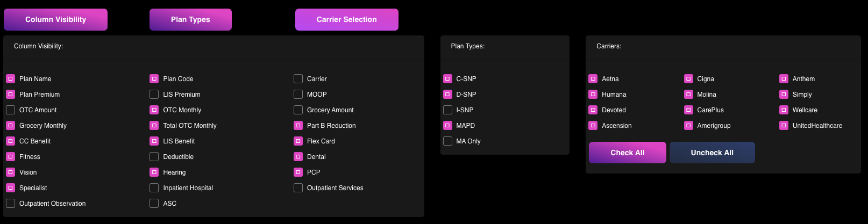Click the Plan Types button
The image size is (868, 224).
click(x=190, y=19)
